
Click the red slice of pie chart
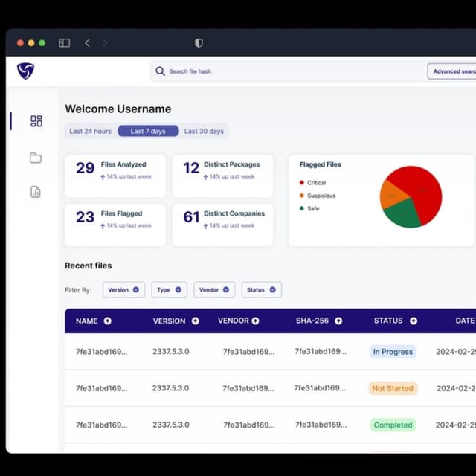click(423, 190)
